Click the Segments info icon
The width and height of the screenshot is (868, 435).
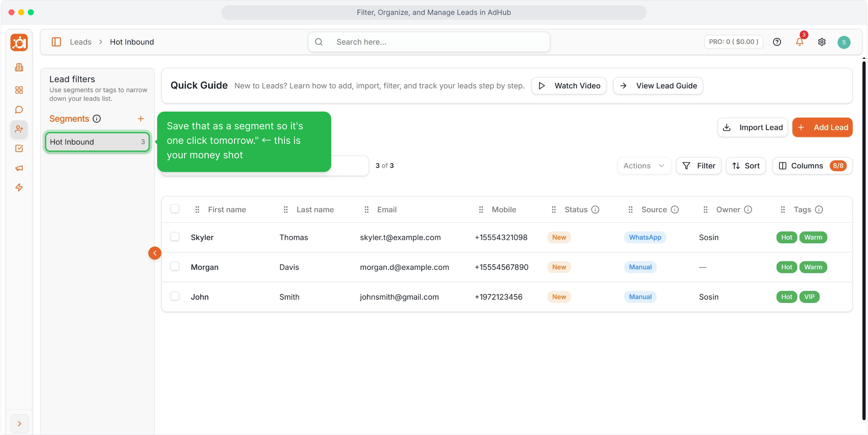[97, 119]
